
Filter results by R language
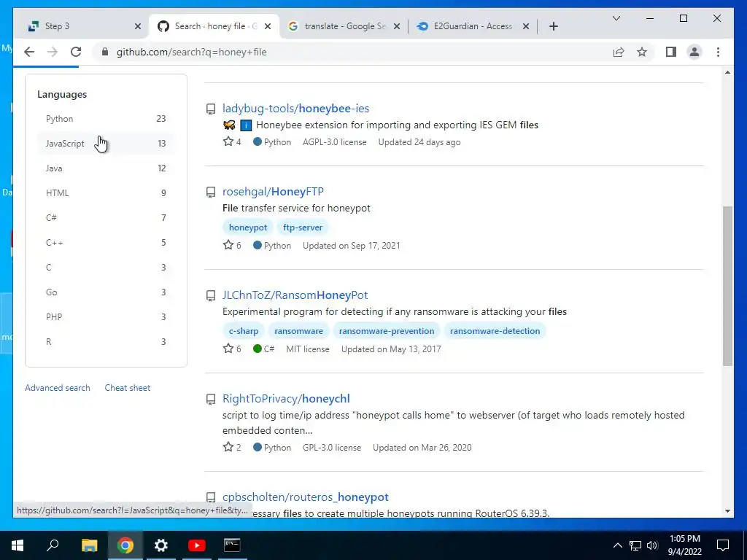tap(106, 341)
